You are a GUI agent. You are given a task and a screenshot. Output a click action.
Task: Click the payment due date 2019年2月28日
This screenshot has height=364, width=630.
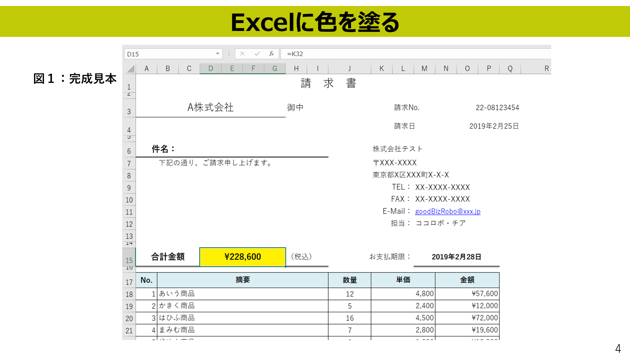click(456, 257)
